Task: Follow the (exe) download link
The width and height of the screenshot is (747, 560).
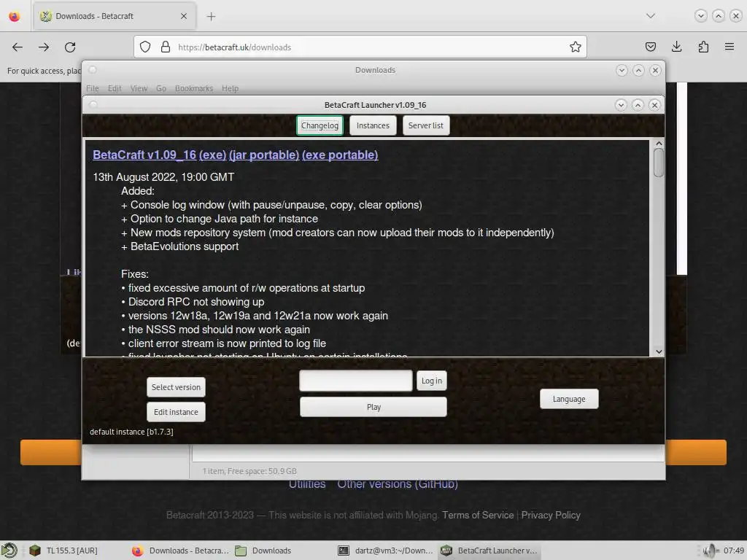Action: 212,155
